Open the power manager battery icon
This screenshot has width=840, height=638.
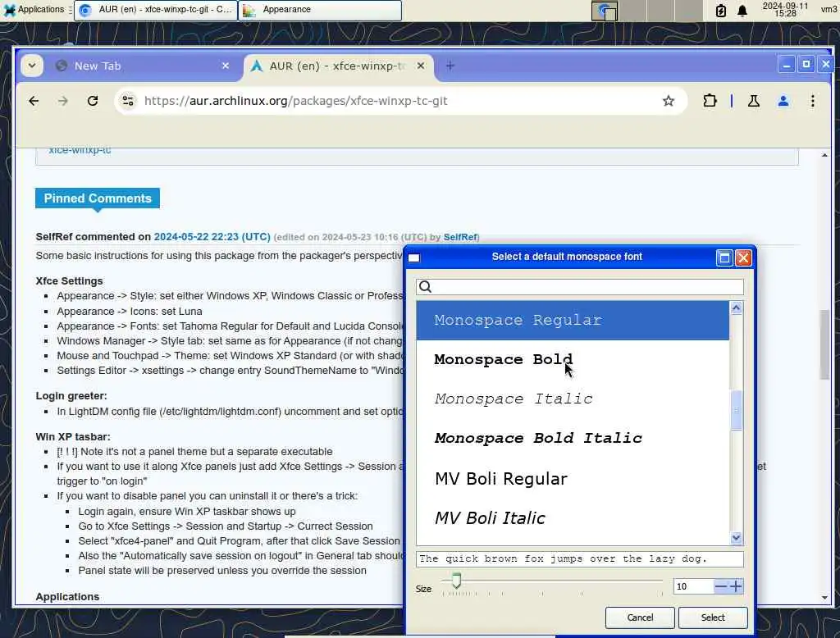721,10
